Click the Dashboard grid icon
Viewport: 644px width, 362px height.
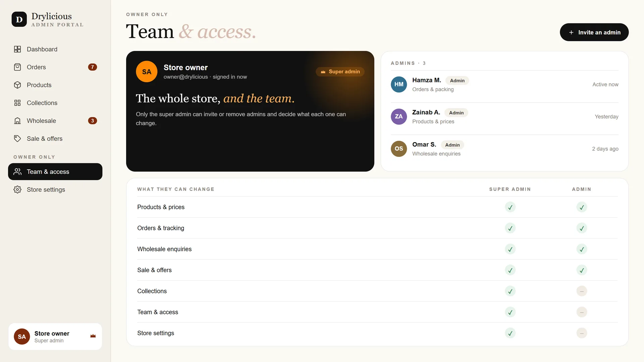click(x=17, y=49)
